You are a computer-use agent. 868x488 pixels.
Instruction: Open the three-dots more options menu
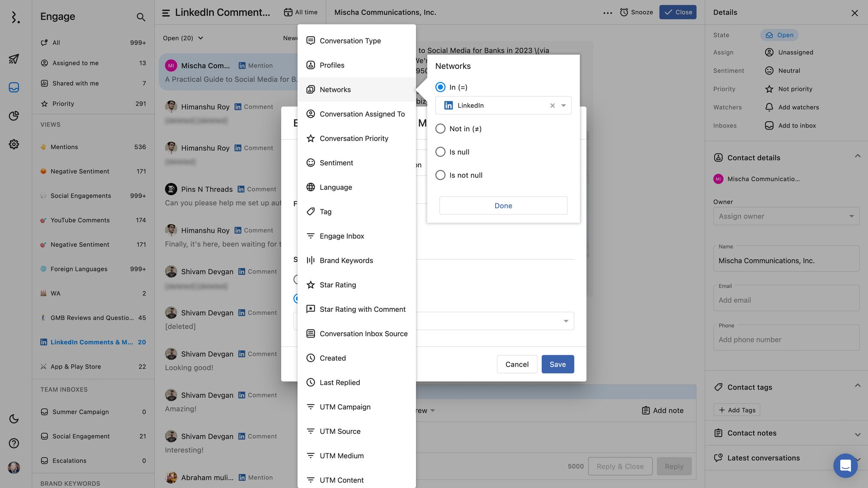coord(608,13)
